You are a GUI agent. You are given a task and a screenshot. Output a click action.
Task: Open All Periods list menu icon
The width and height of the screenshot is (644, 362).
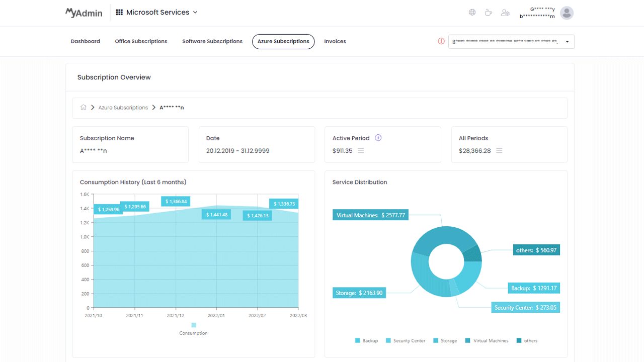coord(499,150)
